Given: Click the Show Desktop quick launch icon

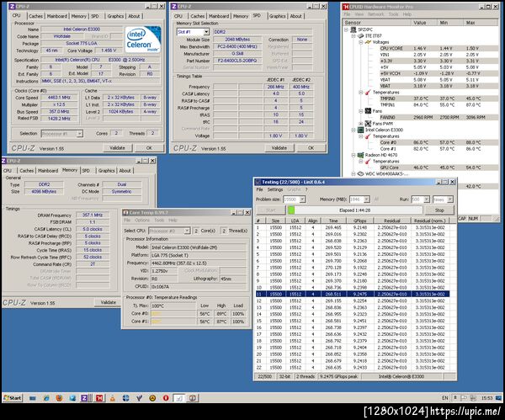Looking at the screenshot, I should (33, 398).
